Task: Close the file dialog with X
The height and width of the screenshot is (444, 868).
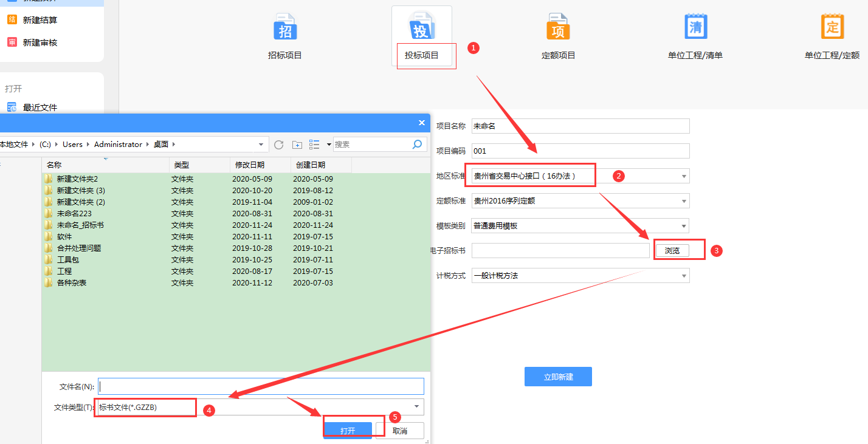Action: (x=422, y=123)
